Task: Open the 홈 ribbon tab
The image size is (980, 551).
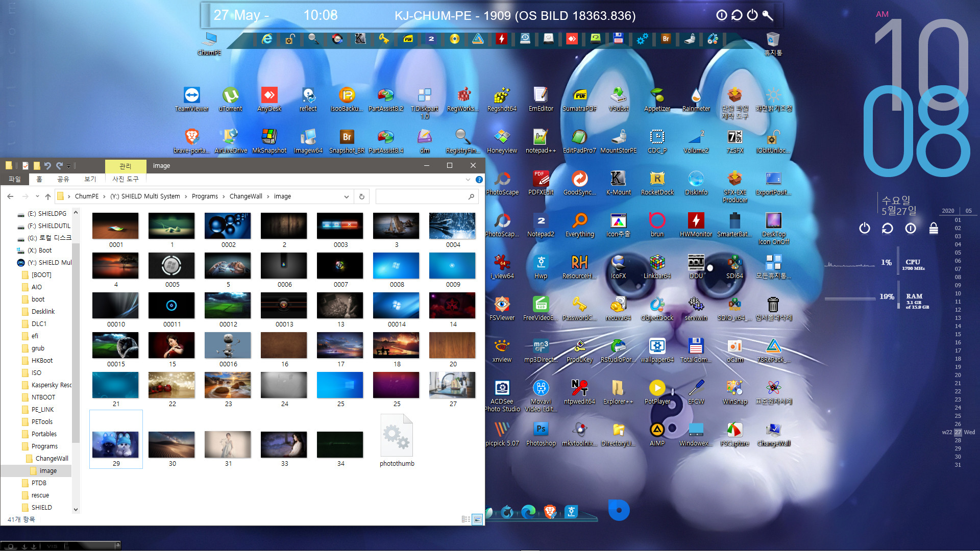Action: coord(39,179)
